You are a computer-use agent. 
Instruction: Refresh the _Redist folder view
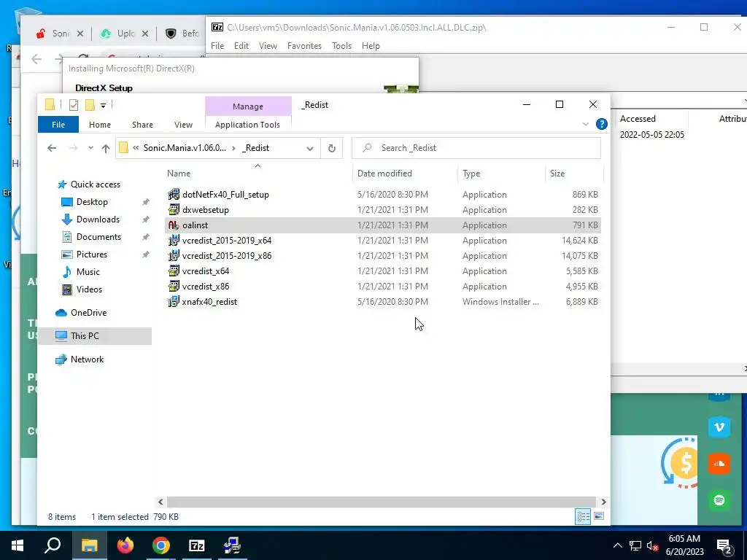(332, 148)
